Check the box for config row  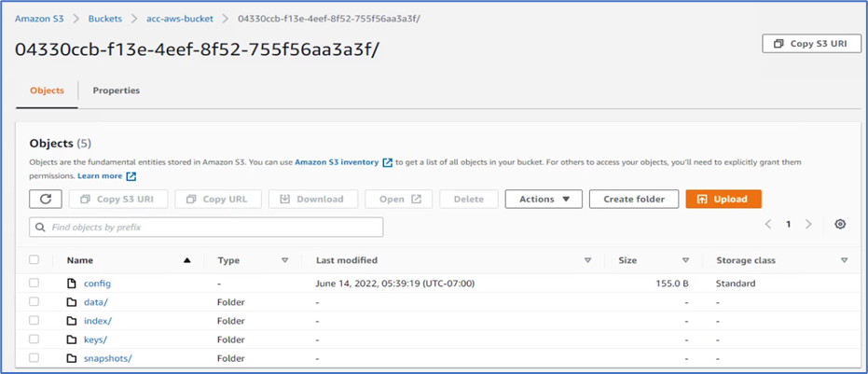pos(34,284)
